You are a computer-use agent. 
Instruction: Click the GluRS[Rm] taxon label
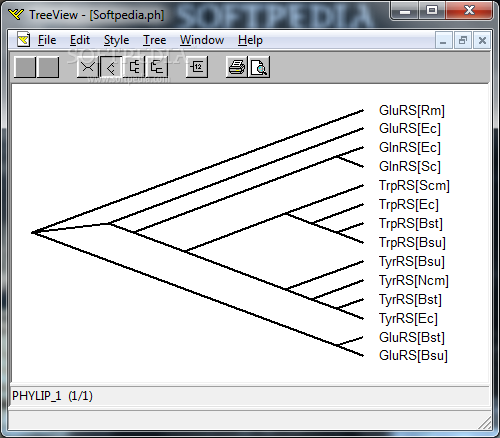tap(412, 110)
